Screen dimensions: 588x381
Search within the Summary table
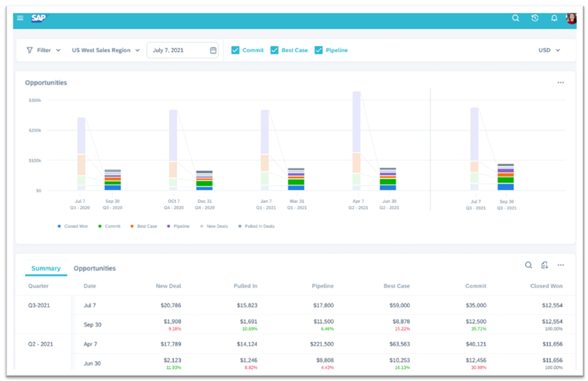pos(528,265)
